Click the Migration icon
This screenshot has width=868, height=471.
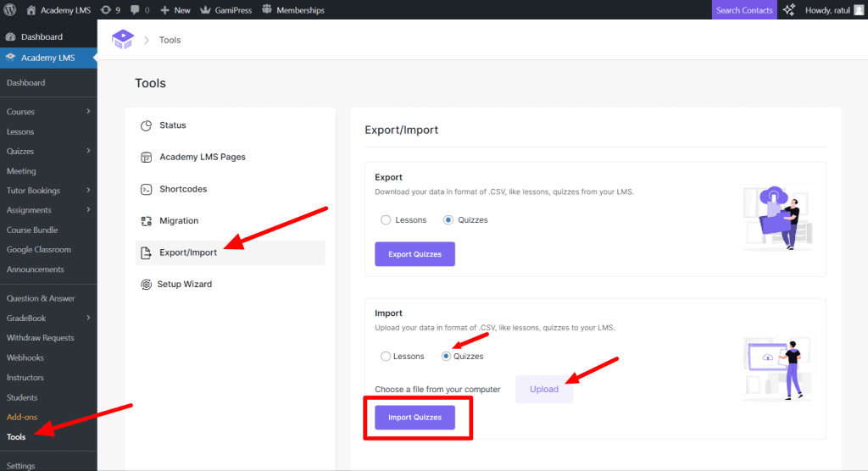click(146, 221)
